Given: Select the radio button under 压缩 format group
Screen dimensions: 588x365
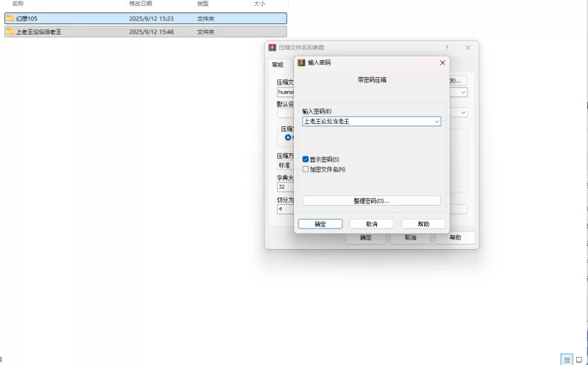Looking at the screenshot, I should pyautogui.click(x=288, y=137).
